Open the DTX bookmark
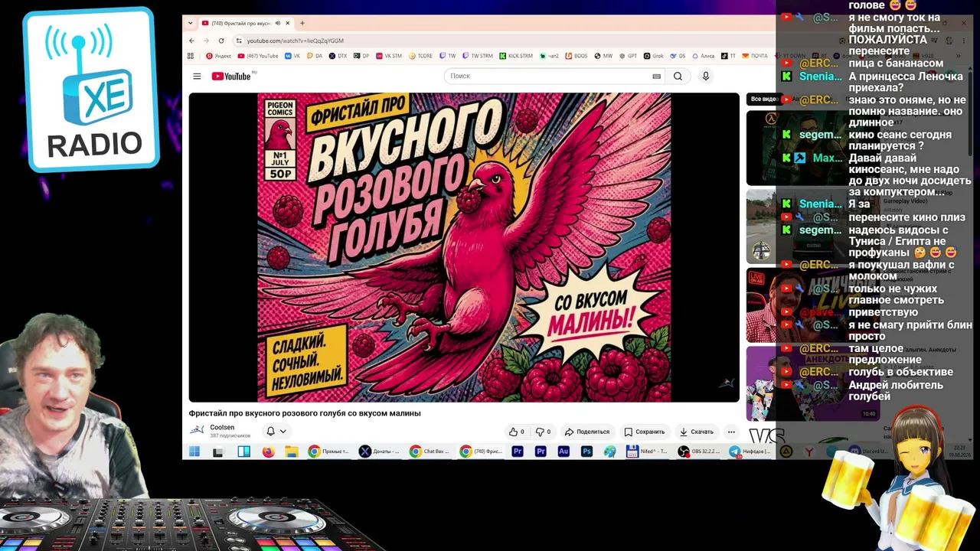Screen dimensions: 980x551 (338, 56)
